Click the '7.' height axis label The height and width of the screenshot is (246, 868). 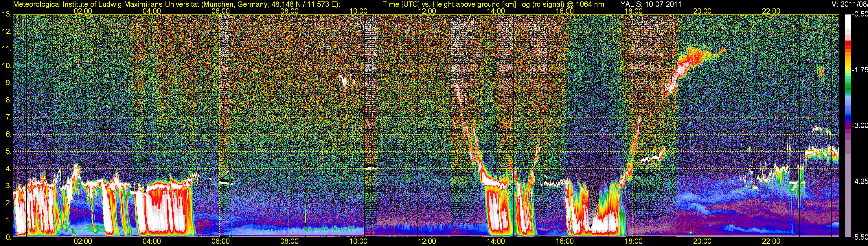(8, 117)
